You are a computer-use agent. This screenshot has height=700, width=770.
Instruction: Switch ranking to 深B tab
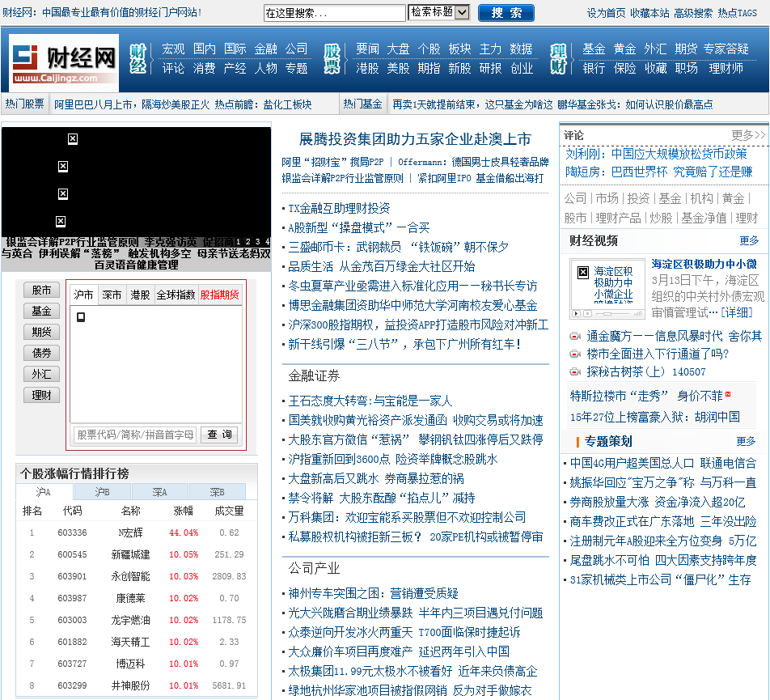217,492
